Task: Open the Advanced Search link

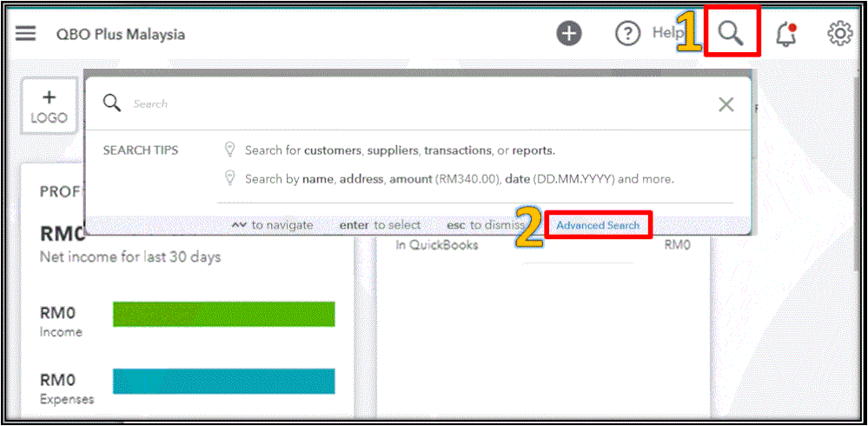Action: (x=598, y=225)
